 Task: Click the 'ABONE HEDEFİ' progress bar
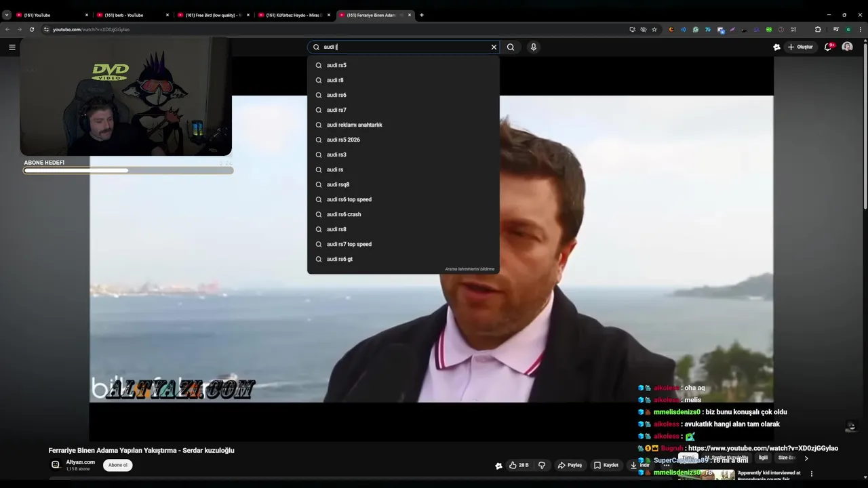pos(128,170)
